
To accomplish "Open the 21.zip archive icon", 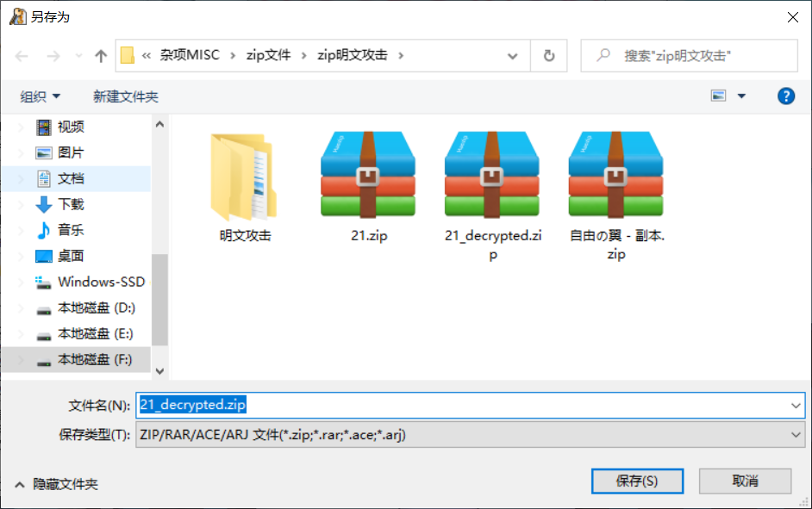I will point(368,175).
